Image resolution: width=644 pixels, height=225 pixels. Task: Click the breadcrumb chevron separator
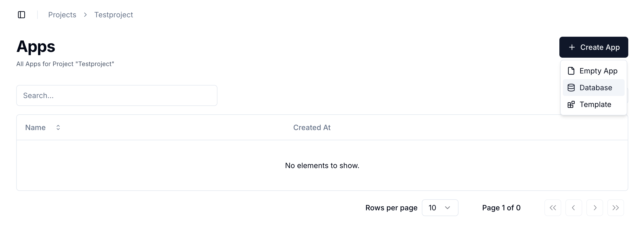coord(85,15)
